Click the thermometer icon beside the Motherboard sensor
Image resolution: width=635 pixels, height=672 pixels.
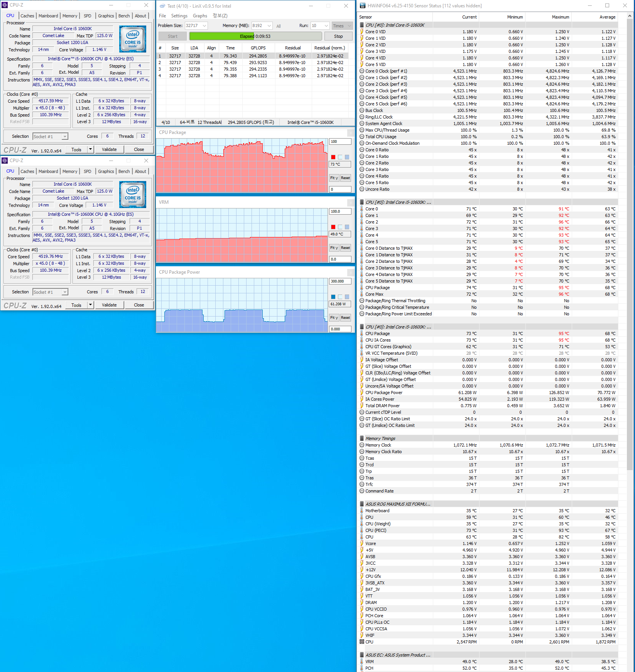362,511
